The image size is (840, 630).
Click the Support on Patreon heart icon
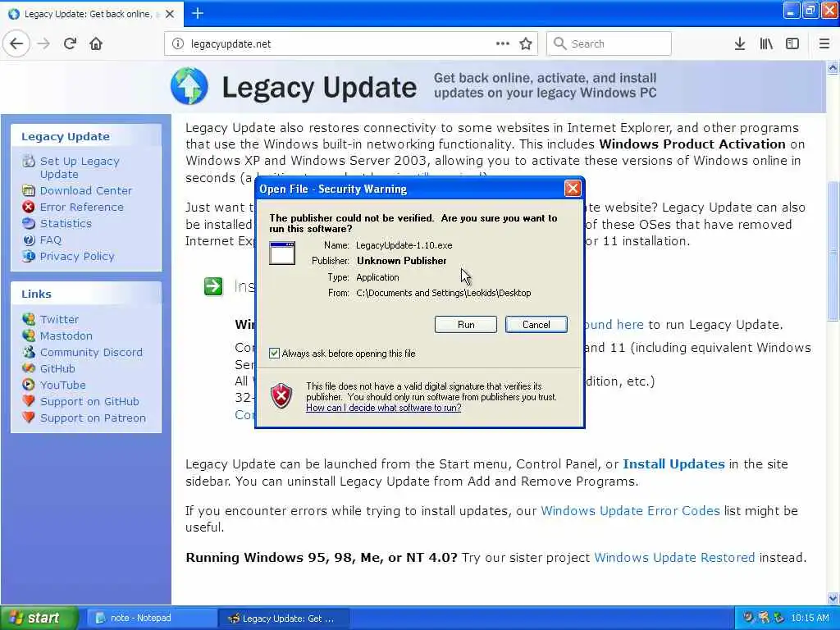tap(29, 418)
